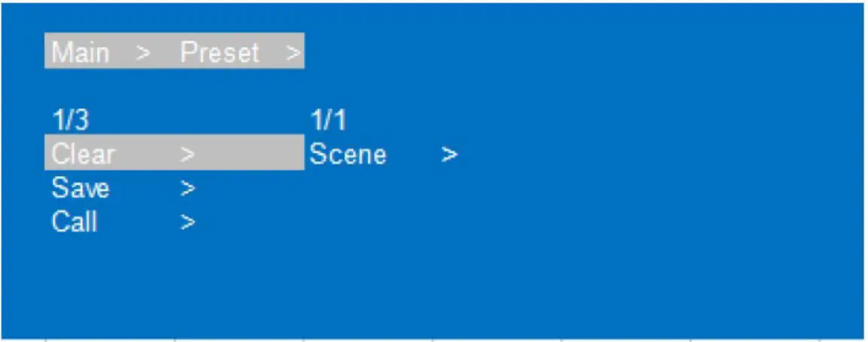Screen dimensions: 868x342
Task: Select Preset in the breadcrumb path
Action: pyautogui.click(x=220, y=53)
